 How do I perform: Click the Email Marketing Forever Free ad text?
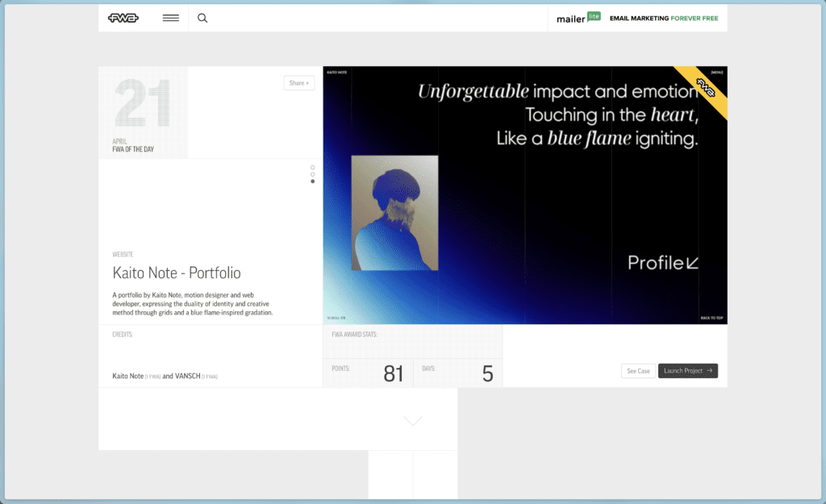[663, 18]
